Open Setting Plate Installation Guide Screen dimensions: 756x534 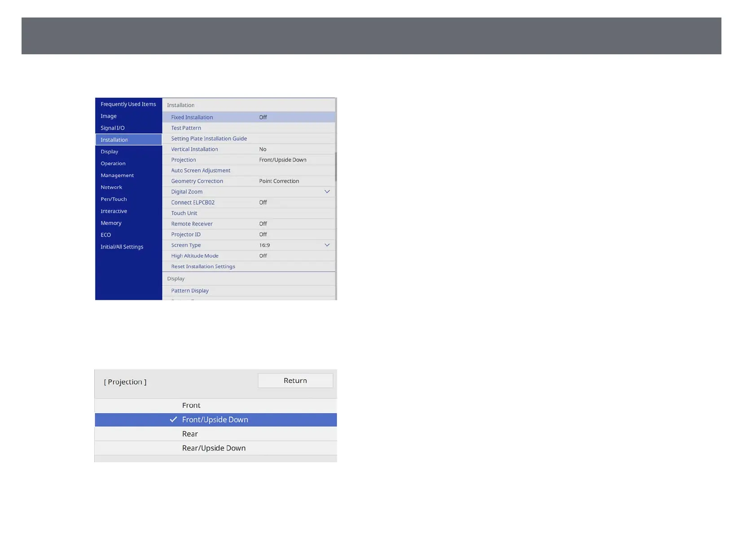point(249,139)
